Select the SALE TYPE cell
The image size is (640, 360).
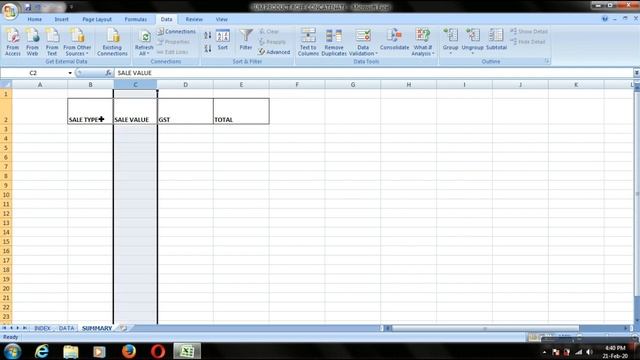90,111
